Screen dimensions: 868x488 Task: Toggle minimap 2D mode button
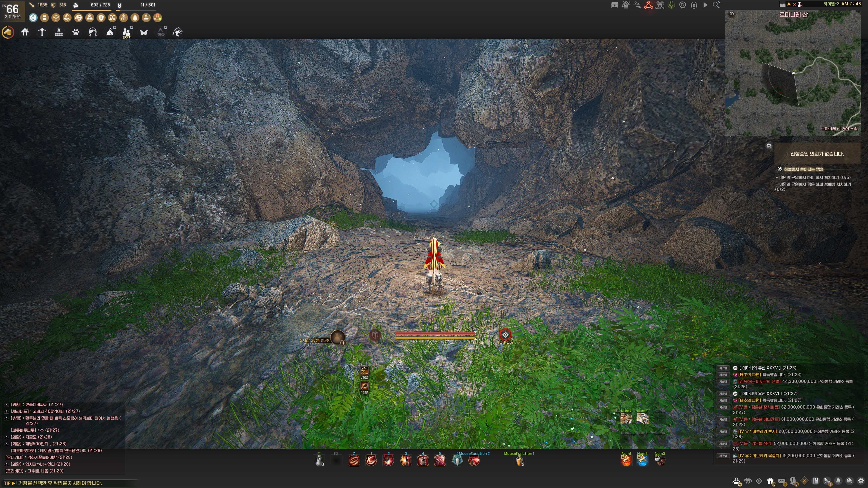(731, 14)
